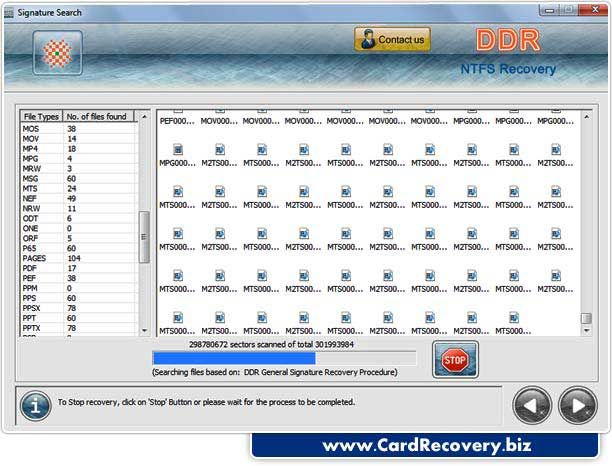Click the Signature Search title bar icon
Screen dimensions: 612x466
click(x=9, y=13)
